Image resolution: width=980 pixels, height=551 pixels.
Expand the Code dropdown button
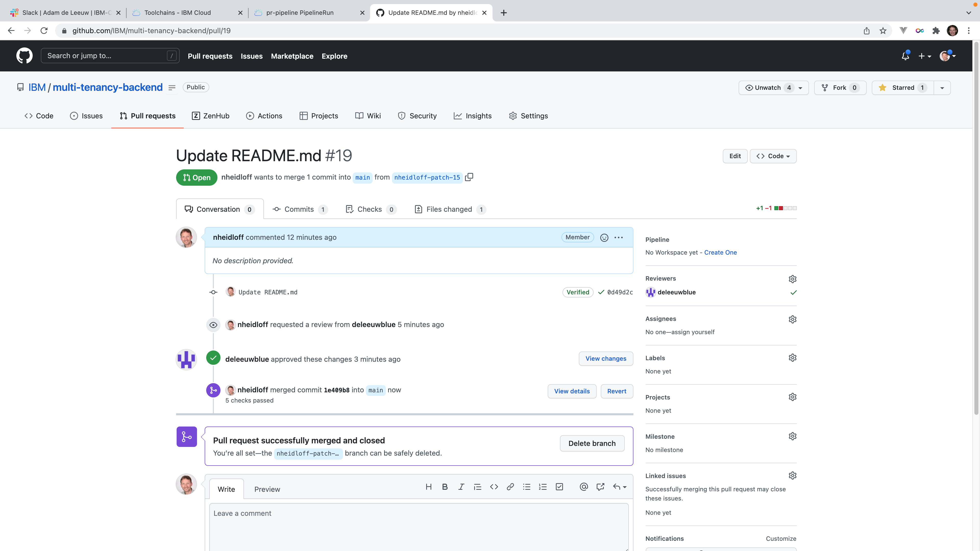pos(773,156)
